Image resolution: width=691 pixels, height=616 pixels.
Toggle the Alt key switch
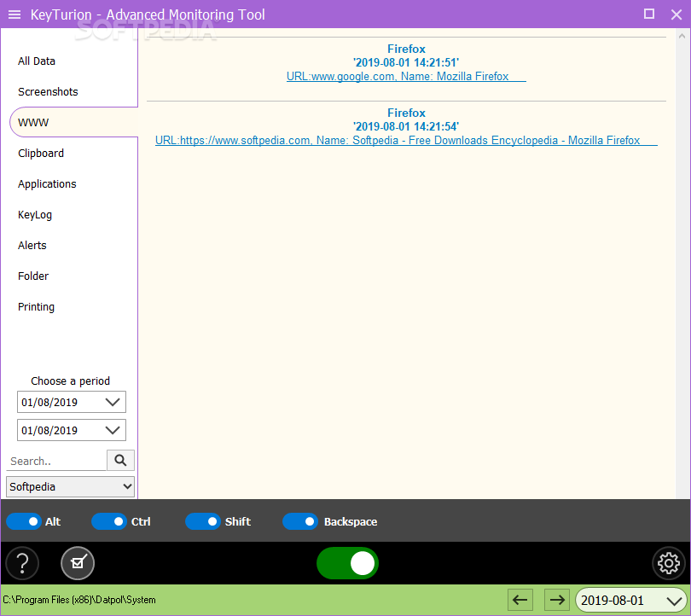(x=24, y=521)
